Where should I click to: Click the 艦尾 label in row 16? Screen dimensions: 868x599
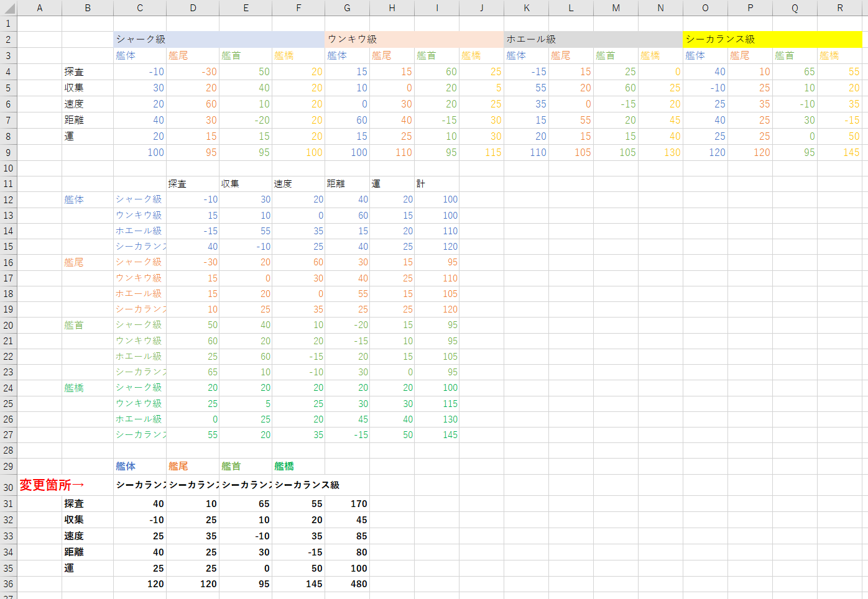[x=74, y=262]
